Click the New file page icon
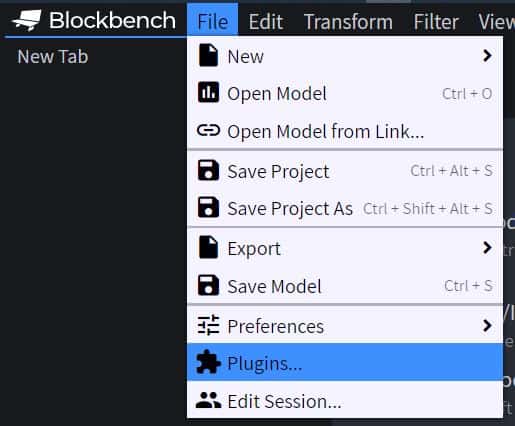Viewport: 515px width, 426px height. [208, 55]
